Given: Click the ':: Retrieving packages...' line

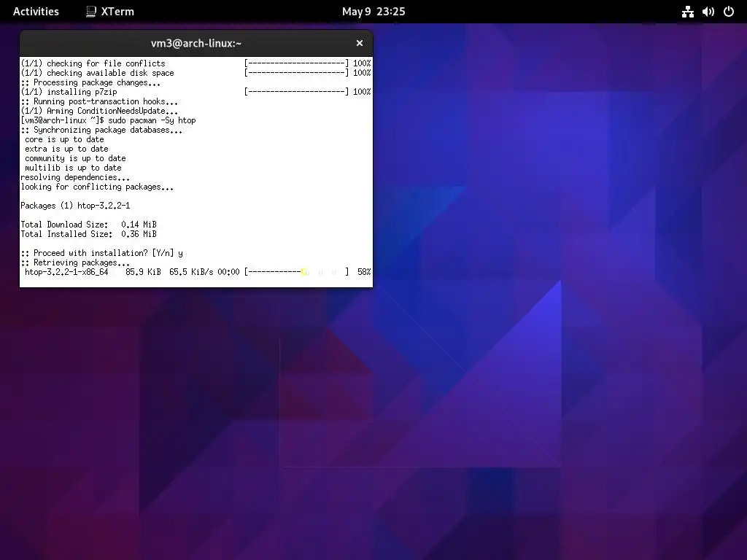Looking at the screenshot, I should point(75,262).
